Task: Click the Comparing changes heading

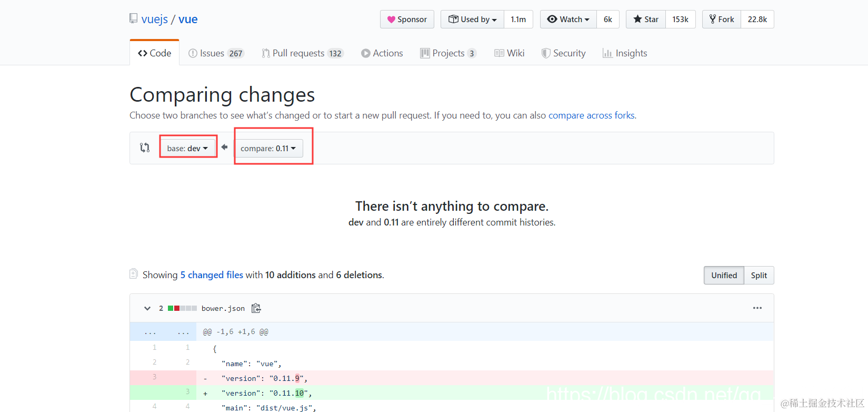Action: [x=222, y=95]
